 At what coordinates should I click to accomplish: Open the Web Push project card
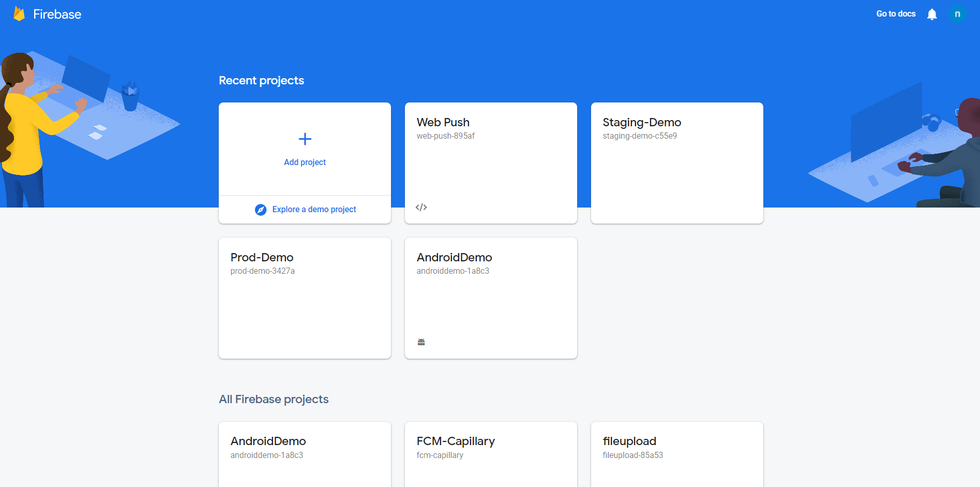pyautogui.click(x=491, y=163)
